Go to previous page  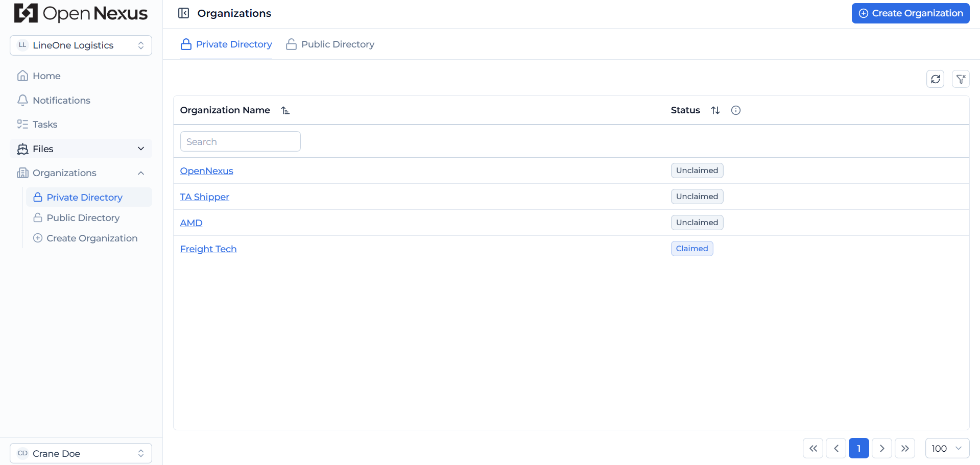[x=836, y=448]
